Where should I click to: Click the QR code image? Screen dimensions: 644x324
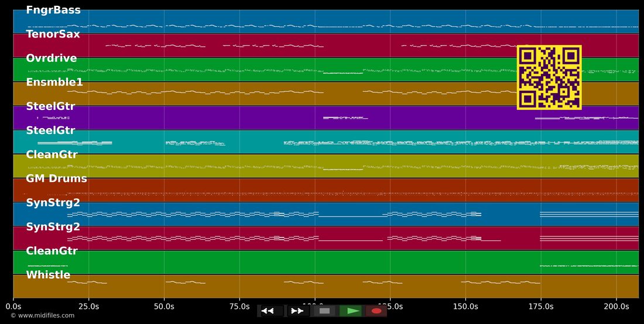point(549,78)
